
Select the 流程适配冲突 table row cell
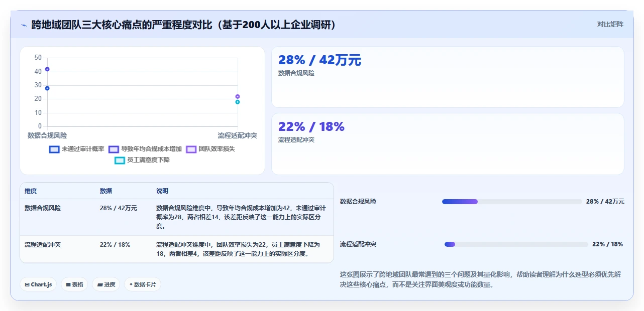(x=43, y=245)
